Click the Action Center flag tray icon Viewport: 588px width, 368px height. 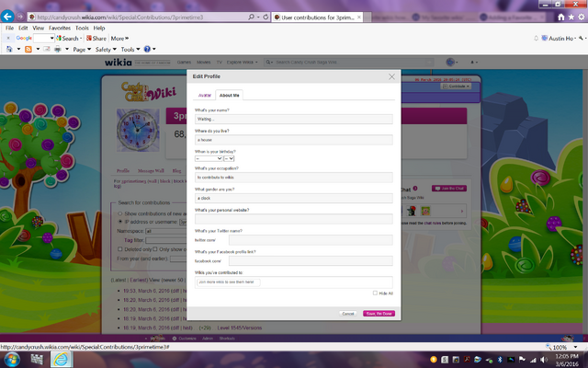(x=522, y=360)
